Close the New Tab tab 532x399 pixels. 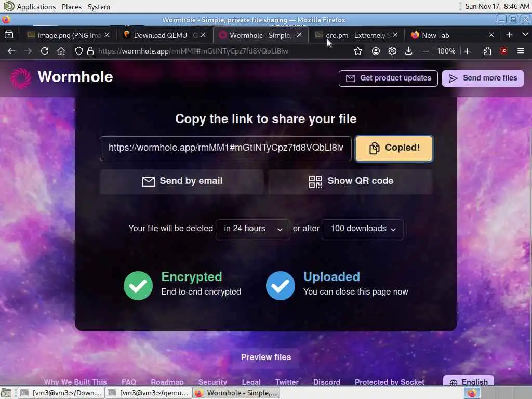coord(491,35)
